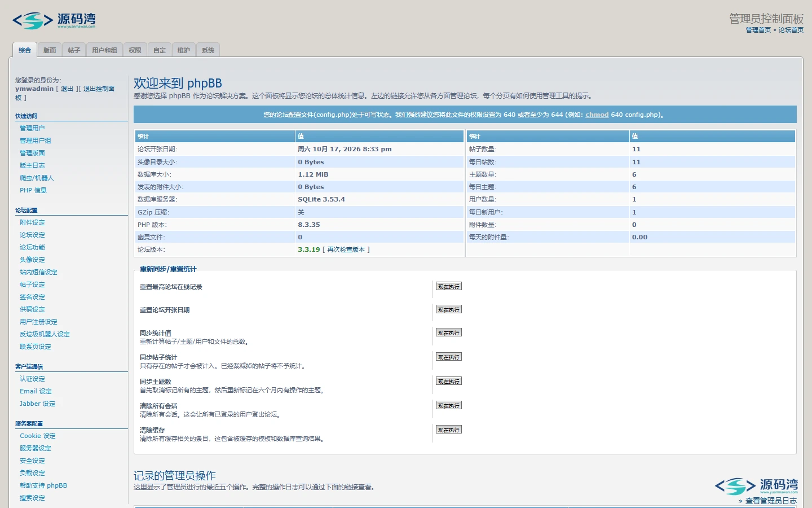The height and width of the screenshot is (508, 812).
Task: Click 现在执行 for 重置论坛开张日期
Action: click(x=449, y=310)
